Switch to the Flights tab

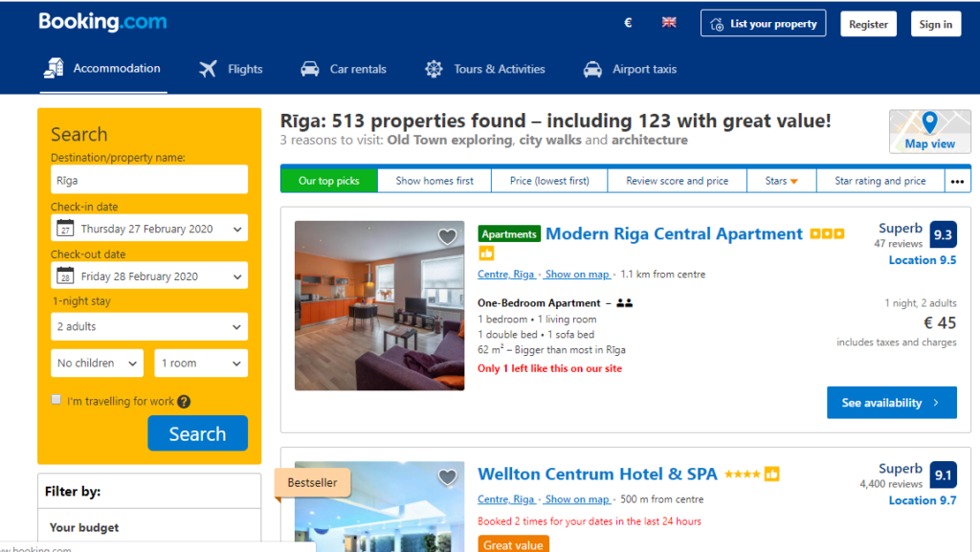[231, 69]
